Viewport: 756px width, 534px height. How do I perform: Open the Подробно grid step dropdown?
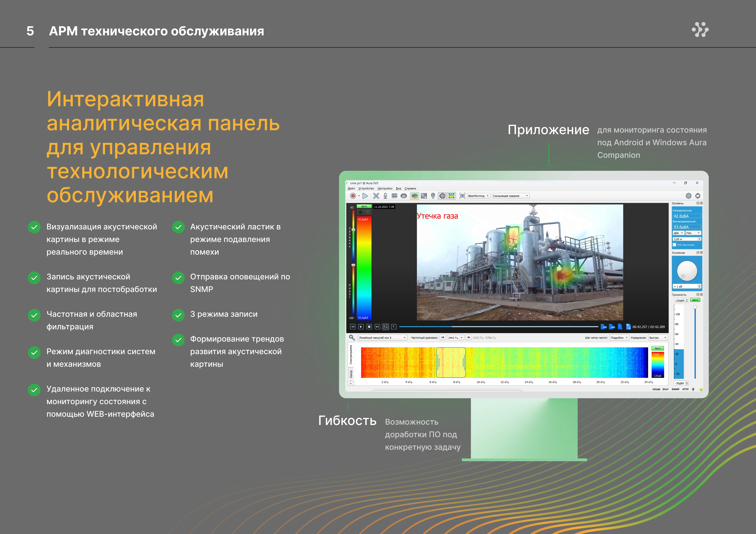point(619,338)
